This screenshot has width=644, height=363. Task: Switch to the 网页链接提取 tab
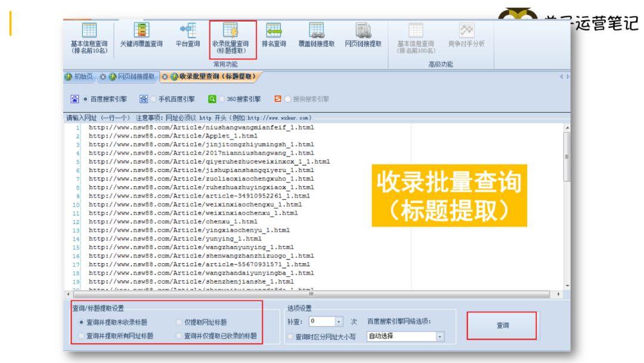click(132, 77)
